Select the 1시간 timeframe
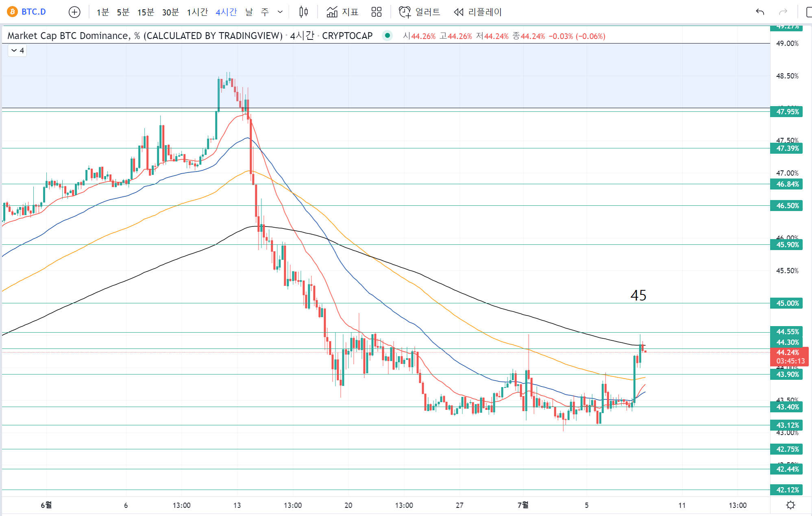Image resolution: width=812 pixels, height=516 pixels. pyautogui.click(x=197, y=12)
